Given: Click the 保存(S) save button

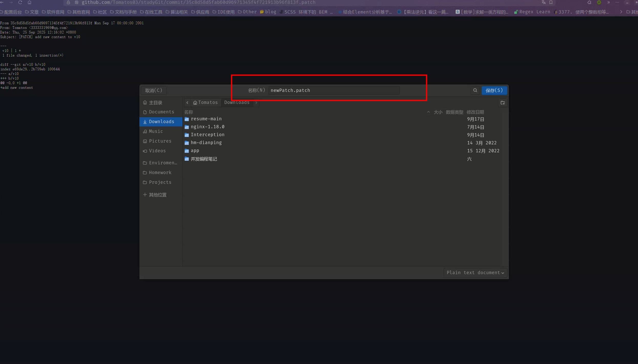Looking at the screenshot, I should click(x=494, y=90).
